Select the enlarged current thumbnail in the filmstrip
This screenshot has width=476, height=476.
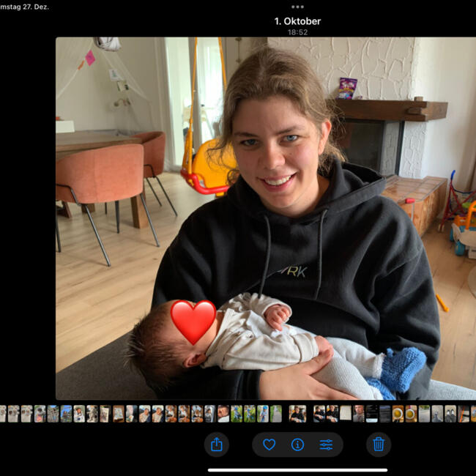(x=297, y=414)
